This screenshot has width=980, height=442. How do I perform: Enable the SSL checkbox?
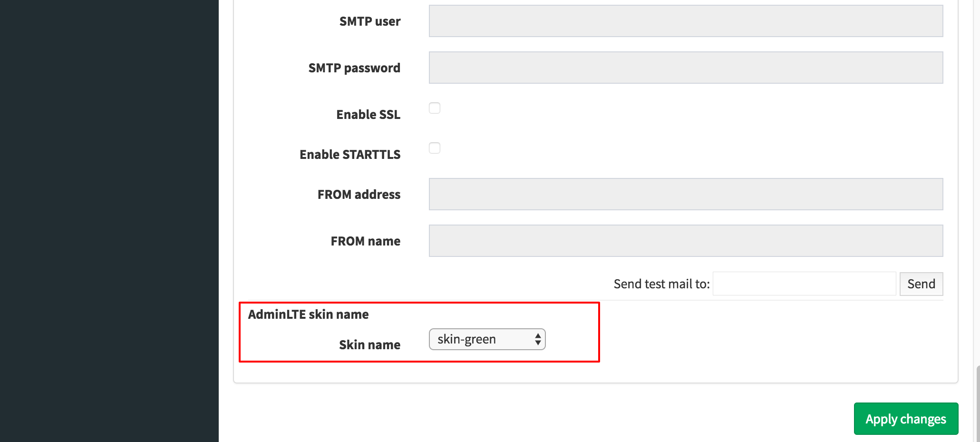[x=435, y=108]
